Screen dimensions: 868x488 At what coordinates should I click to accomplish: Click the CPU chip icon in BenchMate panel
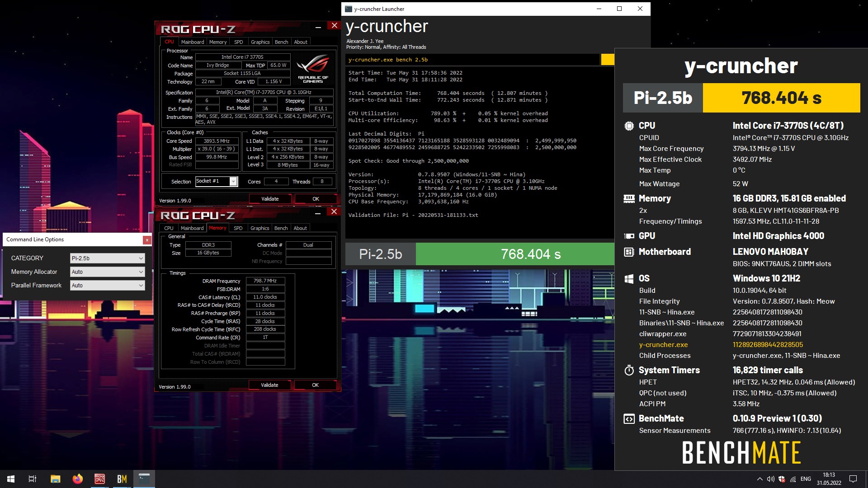(x=629, y=126)
